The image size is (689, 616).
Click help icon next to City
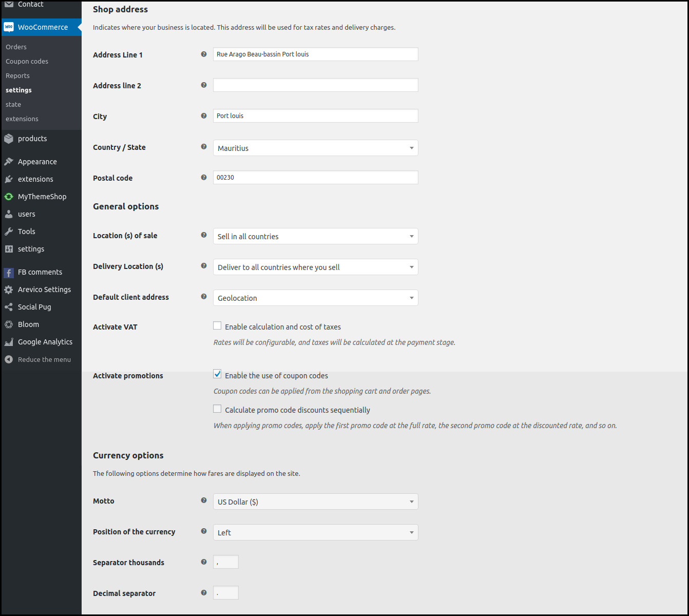(x=204, y=115)
